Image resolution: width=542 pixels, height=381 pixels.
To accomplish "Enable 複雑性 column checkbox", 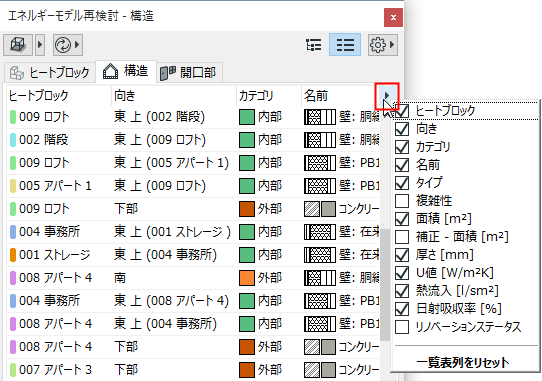I will tap(402, 201).
